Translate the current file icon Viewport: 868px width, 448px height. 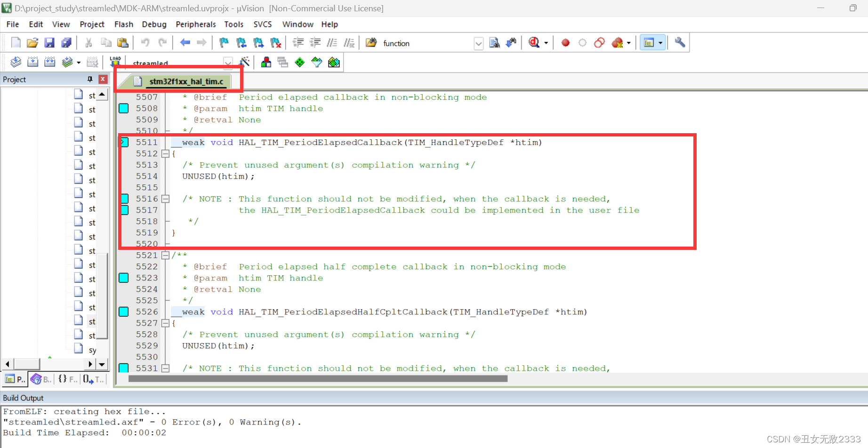[16, 62]
